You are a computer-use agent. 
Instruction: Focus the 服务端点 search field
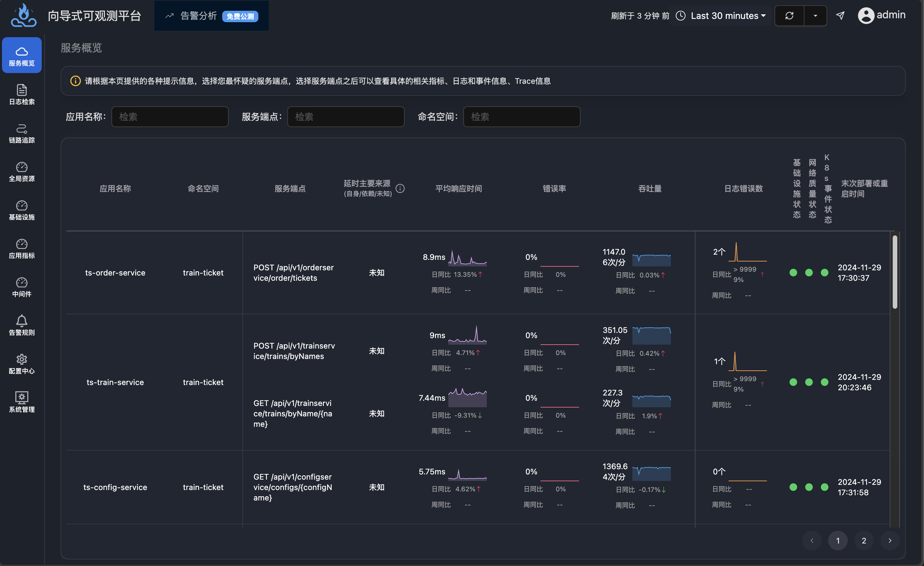click(346, 117)
